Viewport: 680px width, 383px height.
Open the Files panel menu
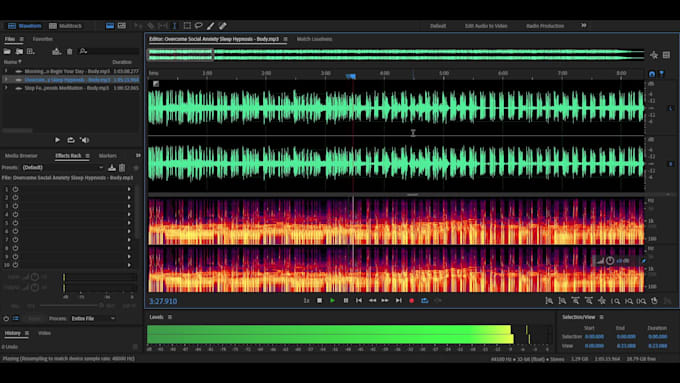22,39
